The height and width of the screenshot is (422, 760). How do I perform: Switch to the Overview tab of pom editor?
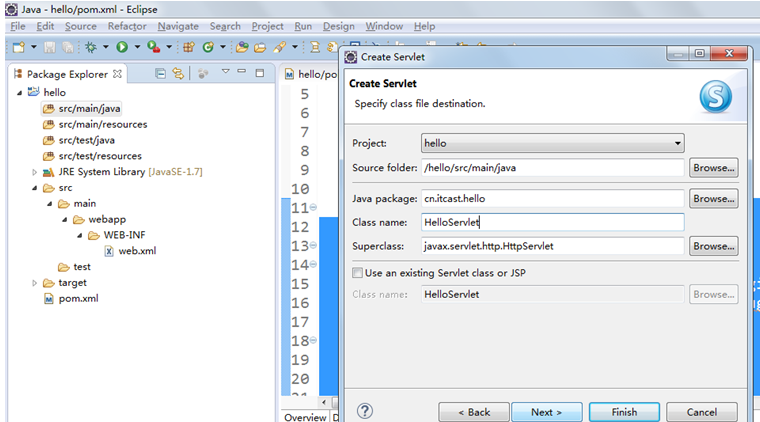coord(305,417)
